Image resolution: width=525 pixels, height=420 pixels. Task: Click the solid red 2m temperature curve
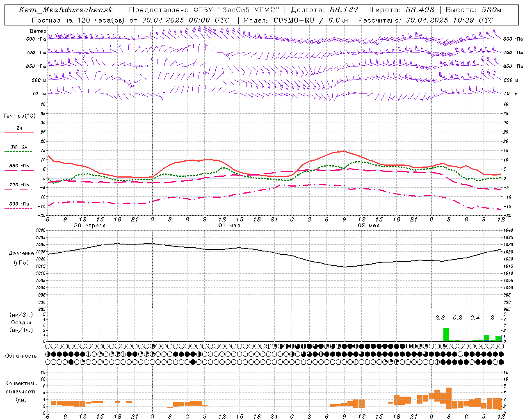(345, 151)
